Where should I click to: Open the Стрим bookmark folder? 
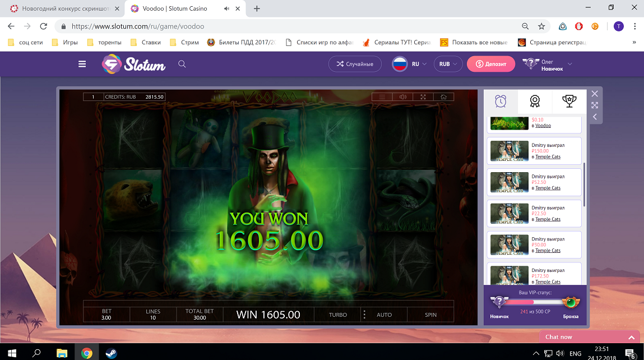[x=184, y=42]
